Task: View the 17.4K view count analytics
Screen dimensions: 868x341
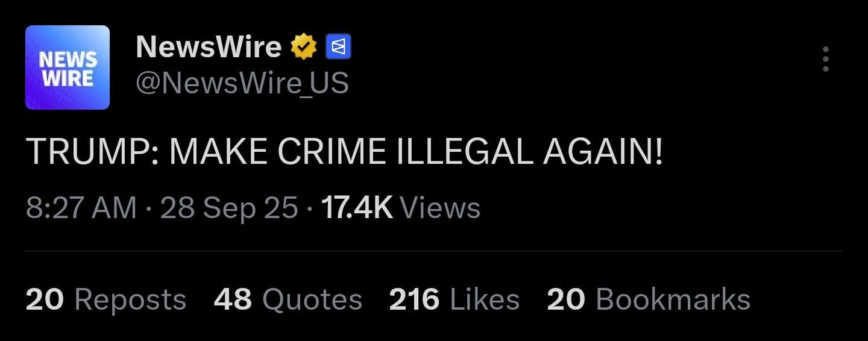Action: tap(401, 208)
